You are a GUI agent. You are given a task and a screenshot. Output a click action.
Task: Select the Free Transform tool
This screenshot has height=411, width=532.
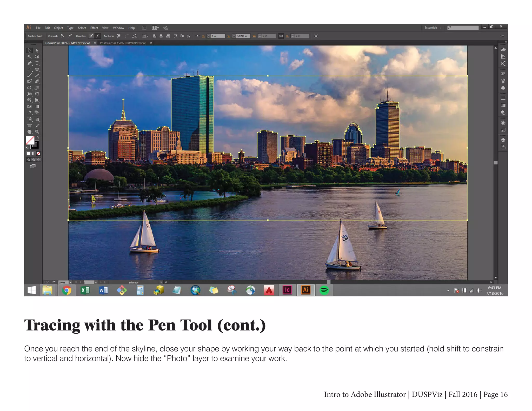pyautogui.click(x=37, y=94)
